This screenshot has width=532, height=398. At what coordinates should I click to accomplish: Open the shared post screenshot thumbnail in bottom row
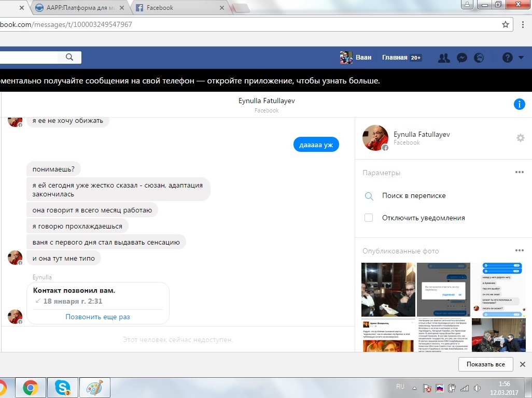[388, 335]
